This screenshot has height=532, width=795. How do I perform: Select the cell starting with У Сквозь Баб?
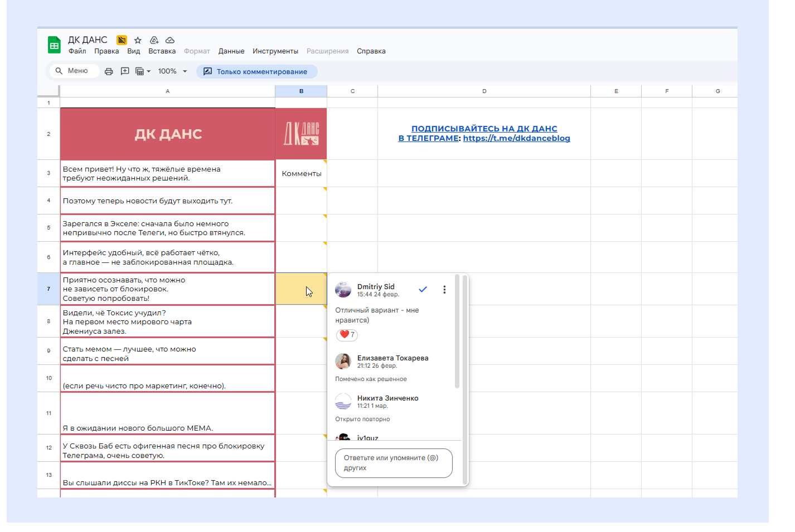pos(167,448)
